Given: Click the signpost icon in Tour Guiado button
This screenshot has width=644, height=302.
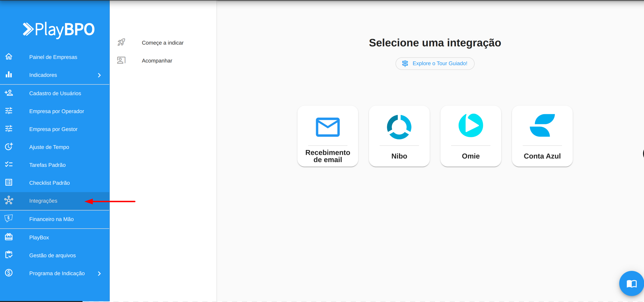Looking at the screenshot, I should coord(405,64).
